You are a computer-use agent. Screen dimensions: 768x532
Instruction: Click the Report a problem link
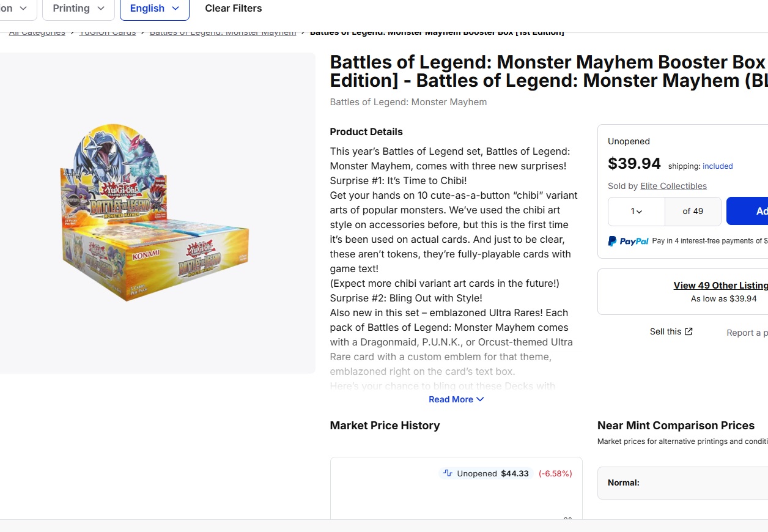coord(747,333)
